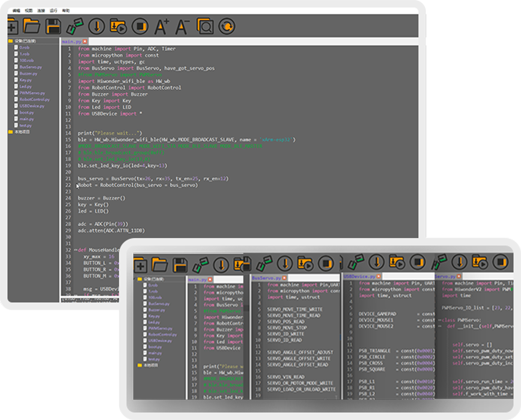Close BusServo.py tab in bottom window
Image resolution: width=521 pixels, height=420 pixels.
tap(284, 278)
